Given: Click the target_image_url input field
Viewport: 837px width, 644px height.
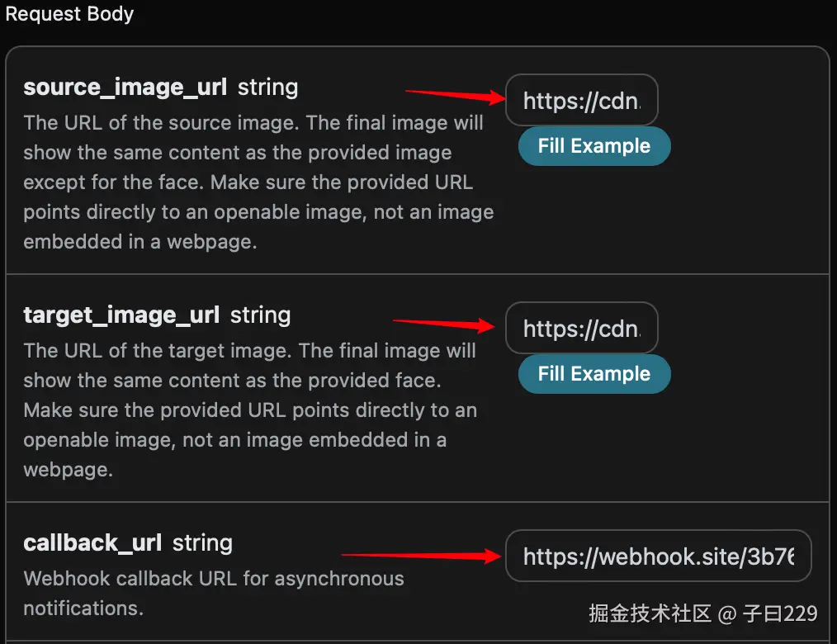Looking at the screenshot, I should (x=581, y=329).
